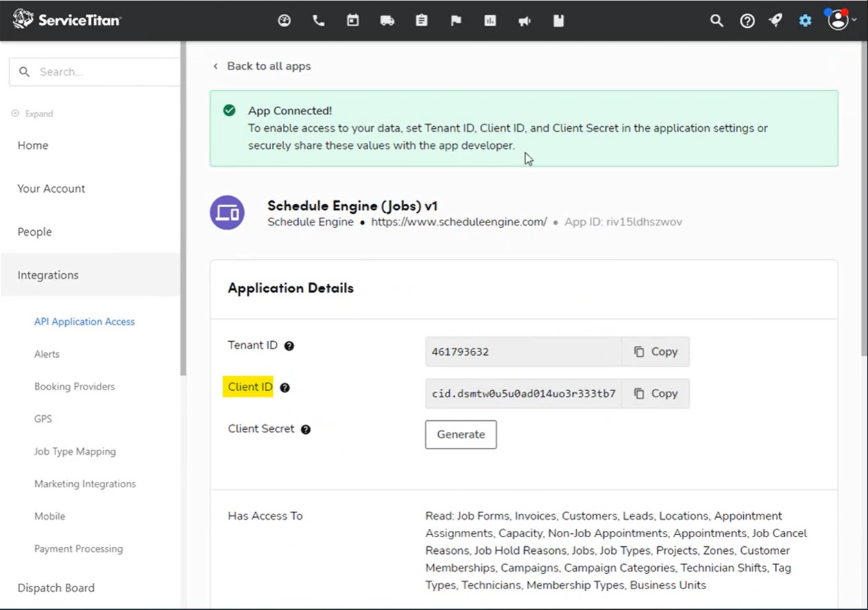Image resolution: width=868 pixels, height=610 pixels.
Task: Click the Schedule Engine (Jobs) v1 title
Action: click(x=353, y=205)
